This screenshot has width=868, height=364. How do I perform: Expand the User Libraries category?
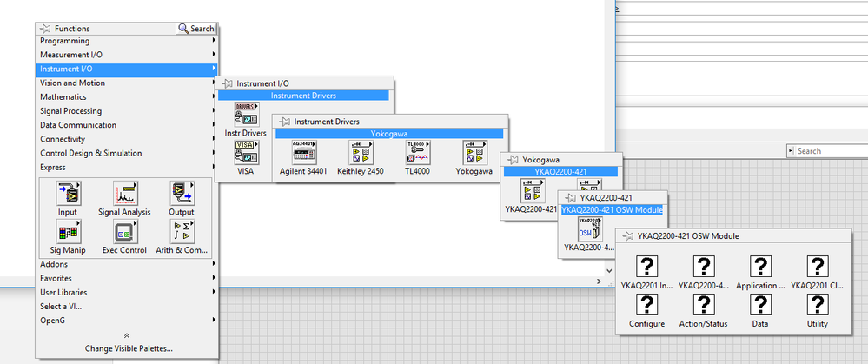coord(128,293)
